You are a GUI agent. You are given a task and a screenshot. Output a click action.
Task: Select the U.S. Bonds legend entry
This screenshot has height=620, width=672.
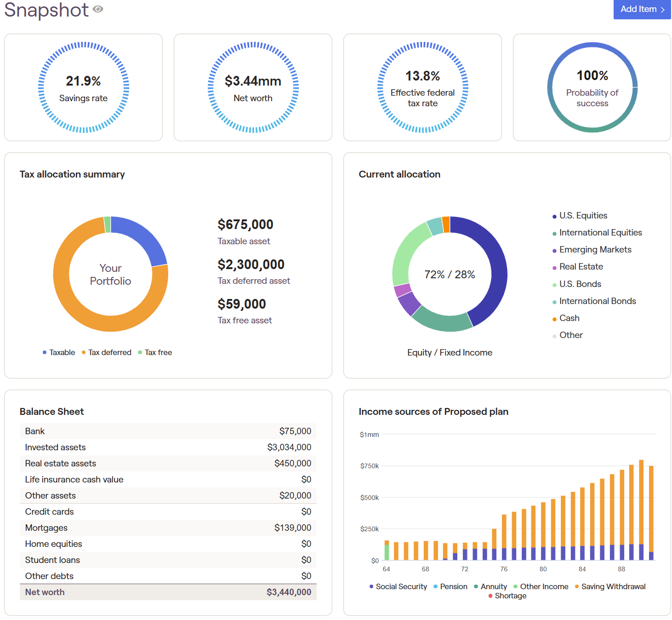pos(577,284)
